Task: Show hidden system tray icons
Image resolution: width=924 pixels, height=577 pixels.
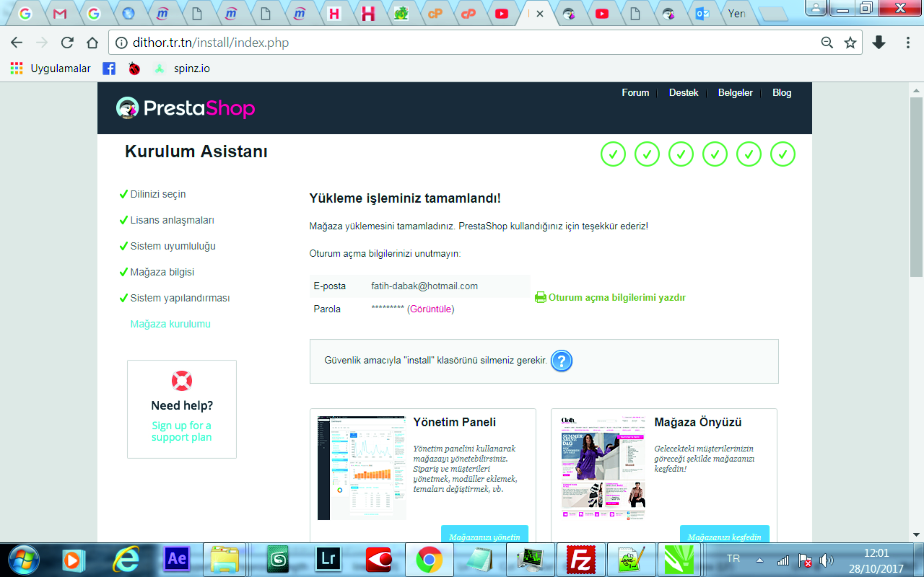Action: (760, 560)
